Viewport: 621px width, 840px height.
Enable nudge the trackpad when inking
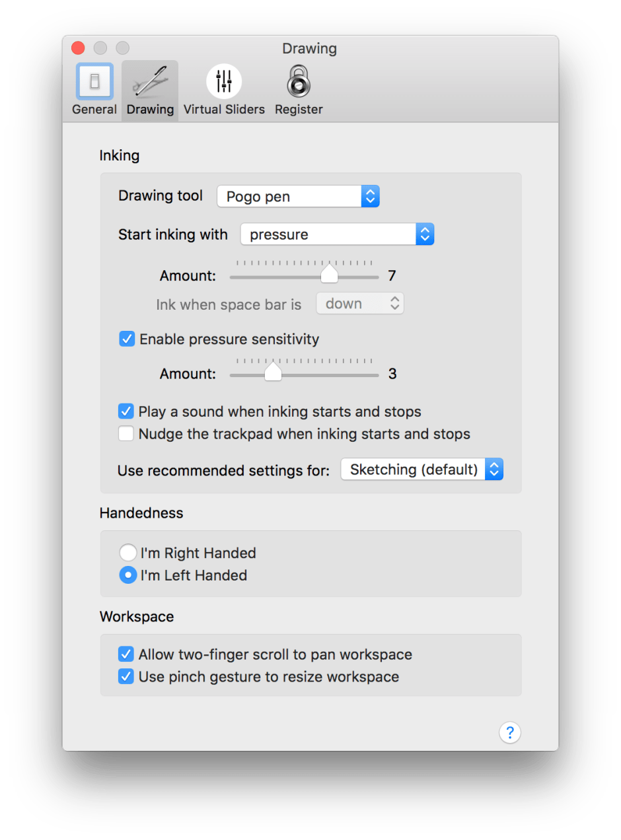click(x=126, y=434)
